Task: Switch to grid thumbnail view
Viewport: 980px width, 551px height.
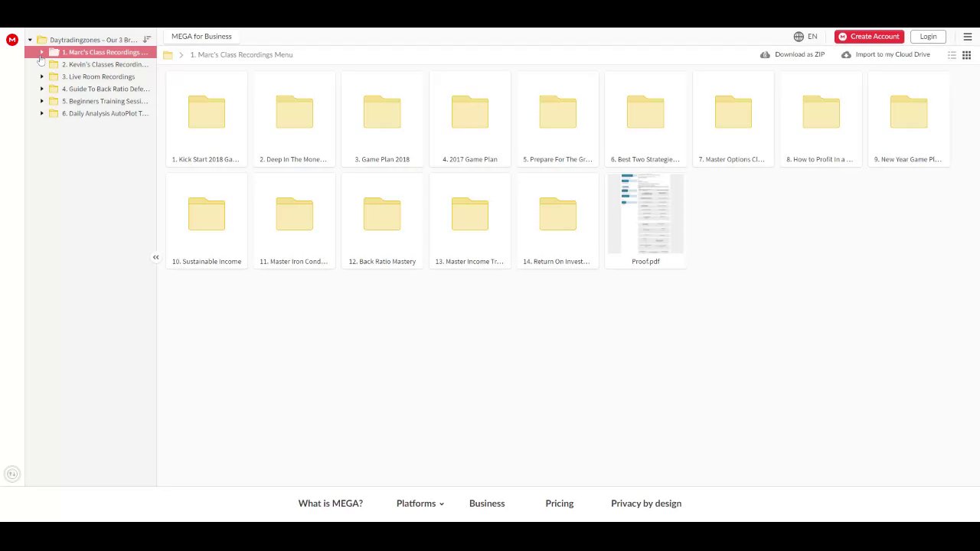Action: click(x=966, y=55)
